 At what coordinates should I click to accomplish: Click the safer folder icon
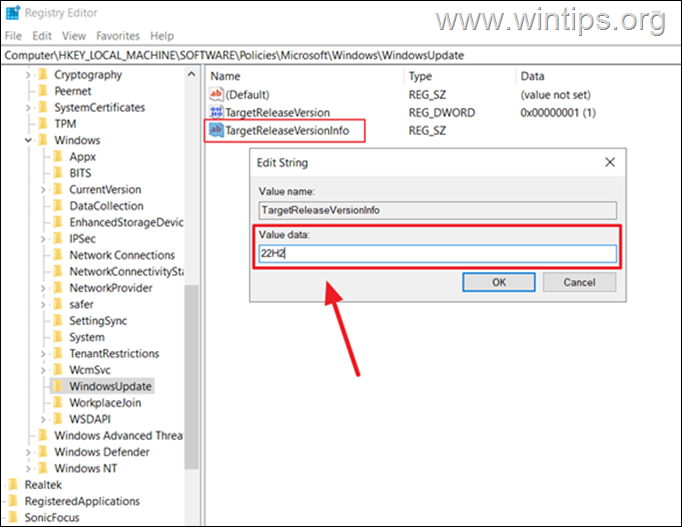tap(58, 304)
